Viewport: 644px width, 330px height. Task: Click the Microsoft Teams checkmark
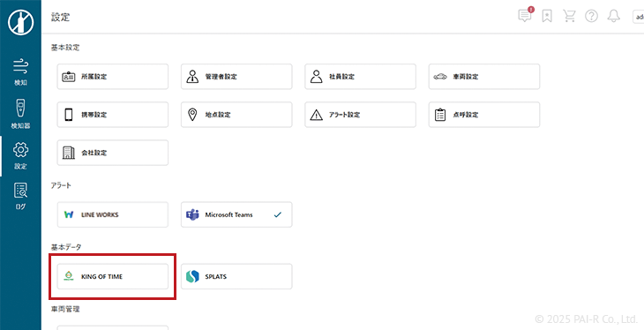pos(278,214)
